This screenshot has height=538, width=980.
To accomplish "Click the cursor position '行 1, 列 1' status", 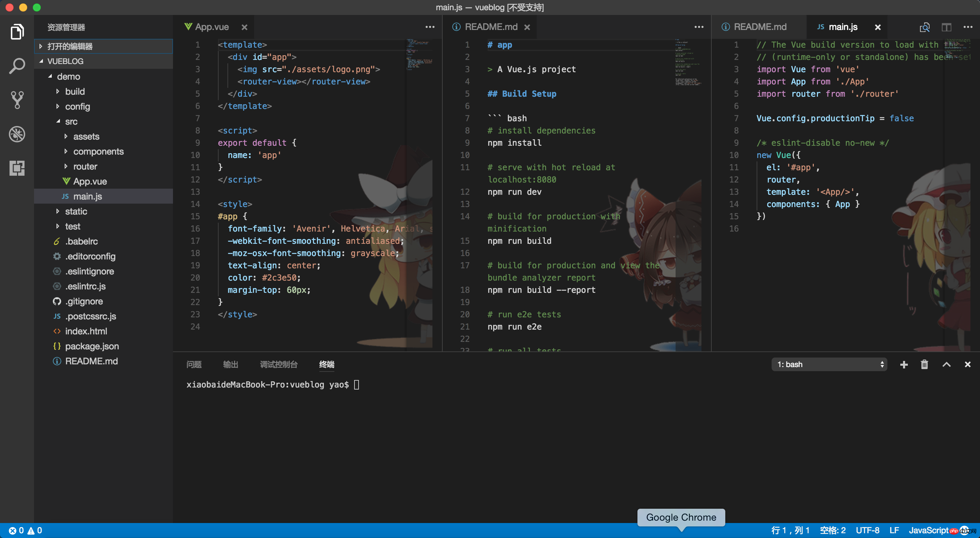I will pyautogui.click(x=790, y=531).
